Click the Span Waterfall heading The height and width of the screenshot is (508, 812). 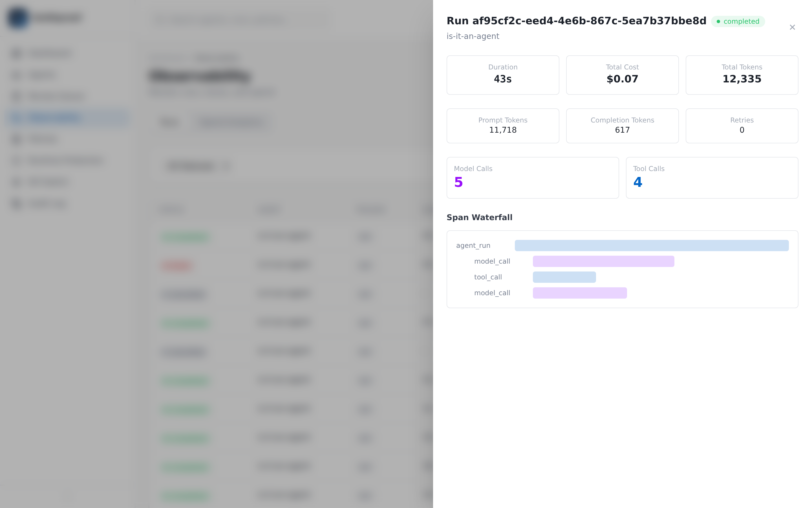tap(479, 217)
